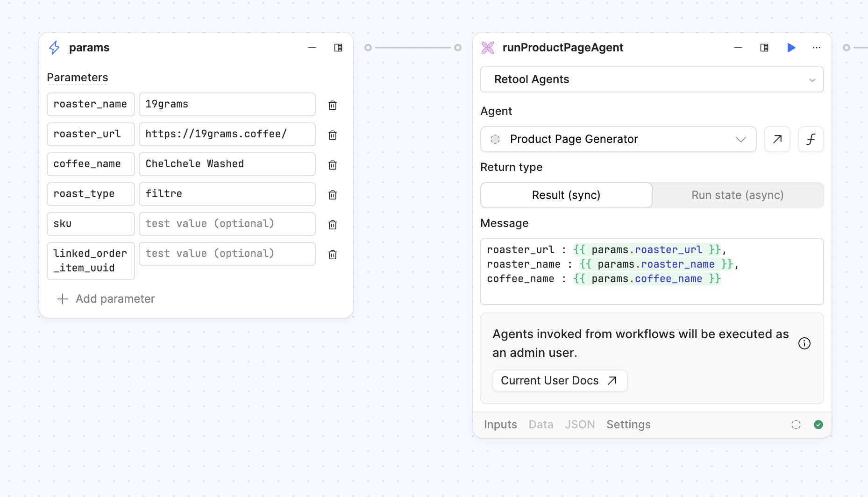Delete the roaster_name parameter
868x497 pixels.
[x=333, y=105]
